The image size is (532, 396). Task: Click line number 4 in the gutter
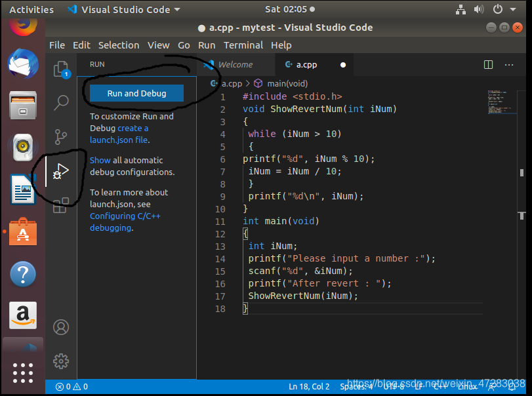[222, 134]
